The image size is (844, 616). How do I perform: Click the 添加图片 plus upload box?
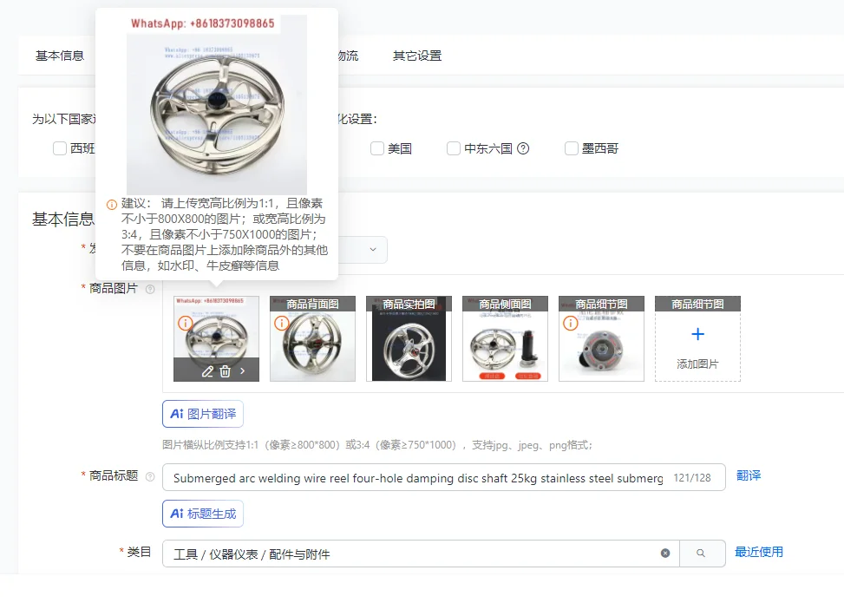click(697, 338)
